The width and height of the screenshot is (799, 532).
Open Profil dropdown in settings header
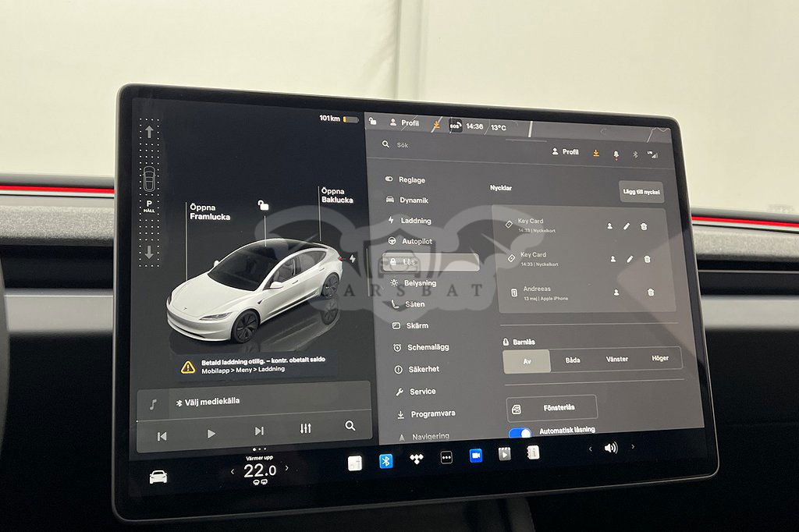(566, 152)
